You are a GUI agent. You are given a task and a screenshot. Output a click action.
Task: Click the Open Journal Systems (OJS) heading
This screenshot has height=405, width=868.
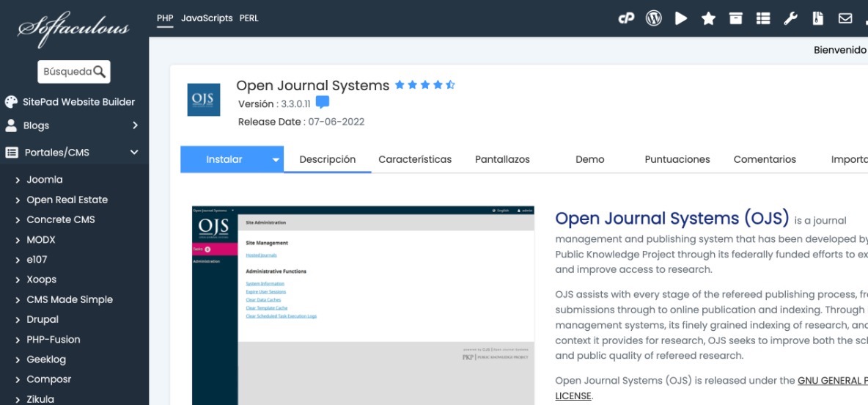click(x=672, y=219)
